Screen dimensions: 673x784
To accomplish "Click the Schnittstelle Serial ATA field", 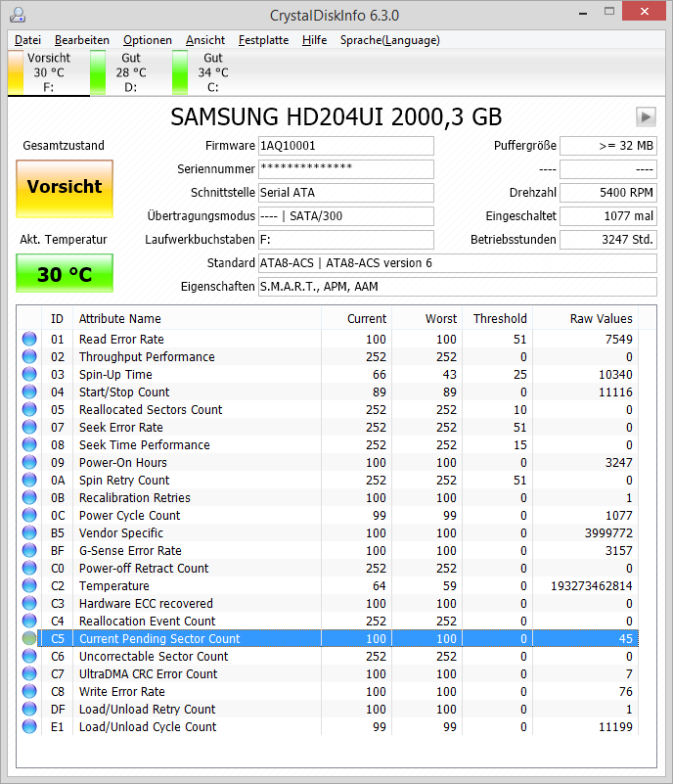I will tap(345, 193).
